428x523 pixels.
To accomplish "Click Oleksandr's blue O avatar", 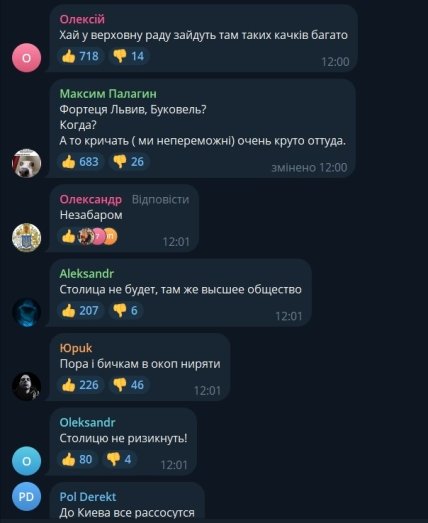I will pyautogui.click(x=27, y=461).
